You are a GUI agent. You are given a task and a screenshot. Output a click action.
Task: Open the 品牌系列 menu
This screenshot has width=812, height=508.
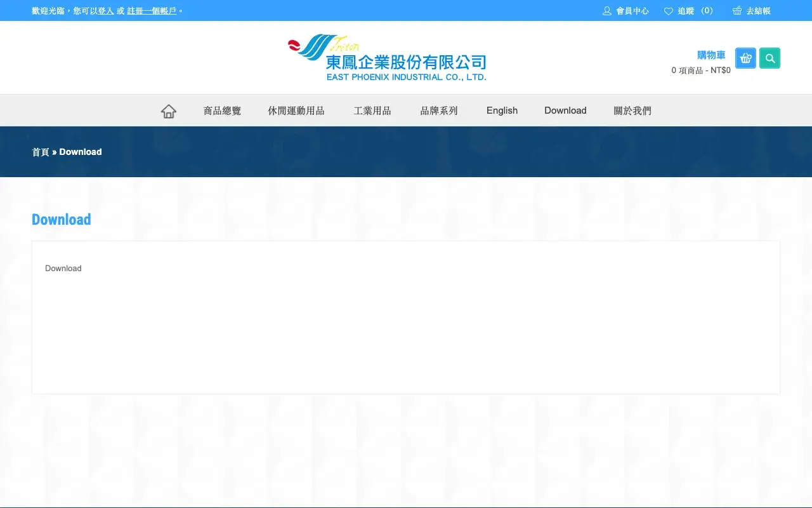point(439,110)
